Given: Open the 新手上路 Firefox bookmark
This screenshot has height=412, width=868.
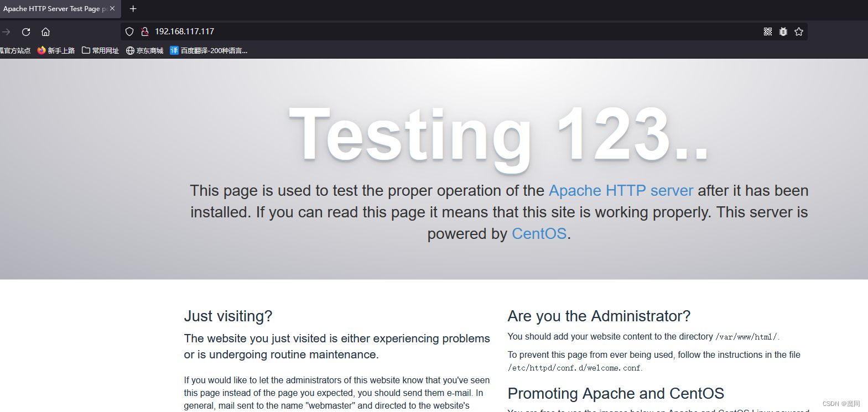Looking at the screenshot, I should [56, 50].
